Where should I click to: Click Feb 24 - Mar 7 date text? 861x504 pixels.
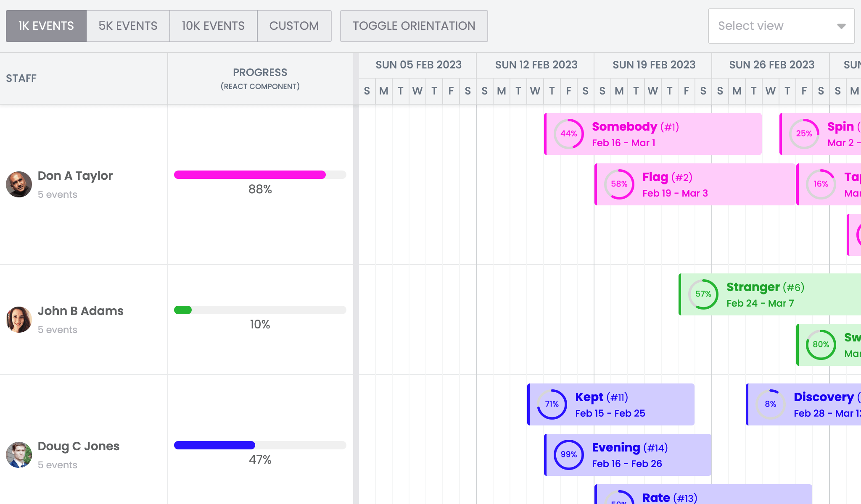[x=760, y=303]
